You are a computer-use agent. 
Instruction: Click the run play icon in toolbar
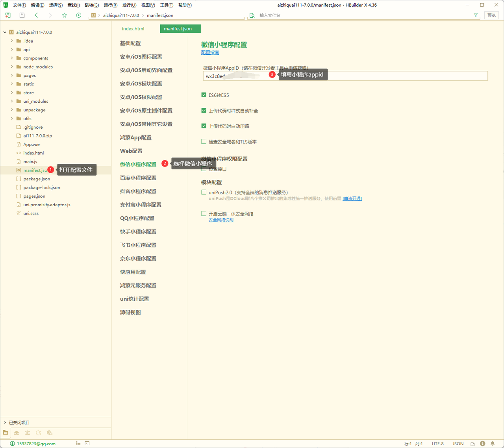pyautogui.click(x=79, y=15)
